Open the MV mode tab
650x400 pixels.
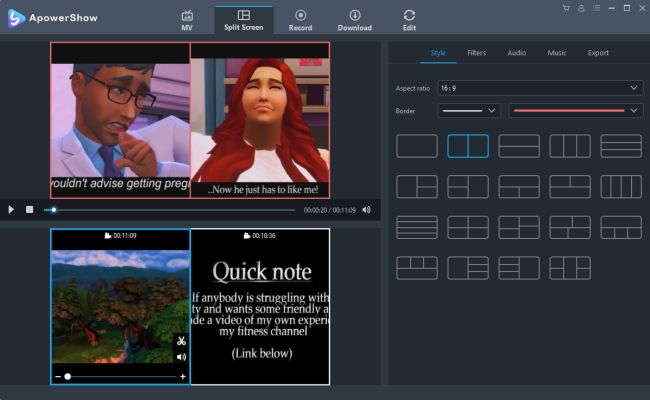[187, 20]
